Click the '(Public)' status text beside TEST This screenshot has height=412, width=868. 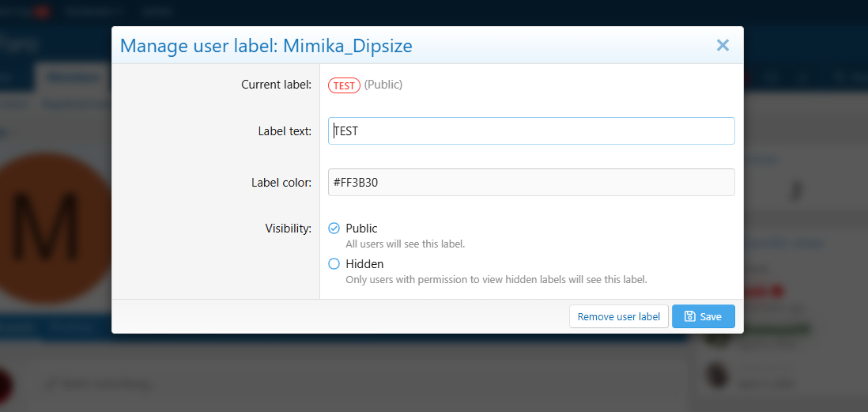point(383,85)
